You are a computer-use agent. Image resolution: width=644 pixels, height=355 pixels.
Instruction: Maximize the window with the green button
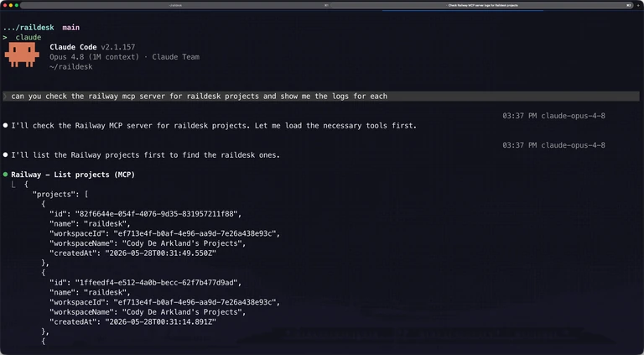point(17,5)
